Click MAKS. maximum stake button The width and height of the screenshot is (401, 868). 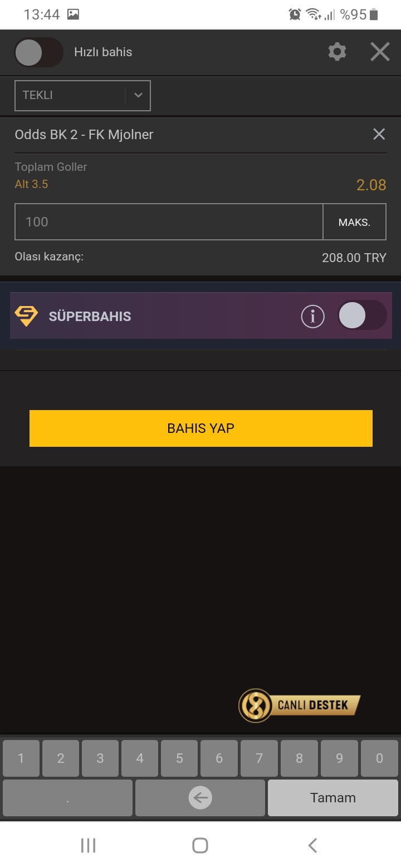354,222
